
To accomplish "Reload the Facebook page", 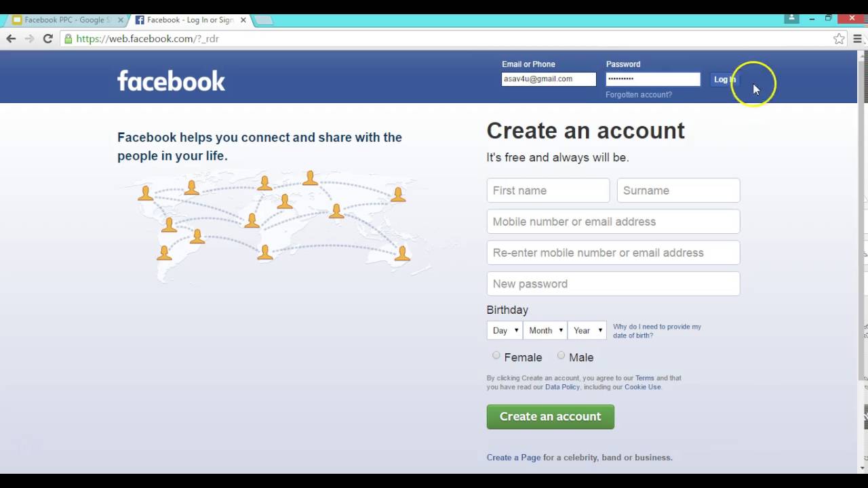I will coord(47,39).
